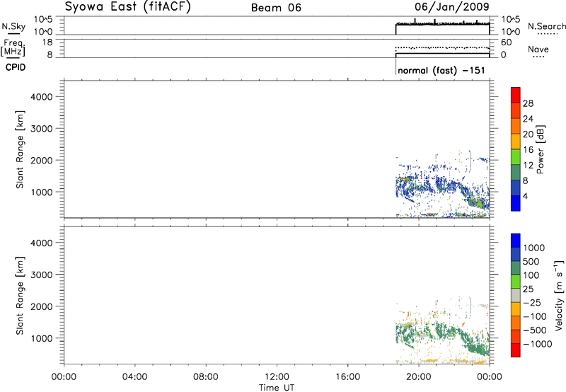Click the blue bottom swatch of Power colorbar
Screen dimensions: 566x392
point(516,203)
